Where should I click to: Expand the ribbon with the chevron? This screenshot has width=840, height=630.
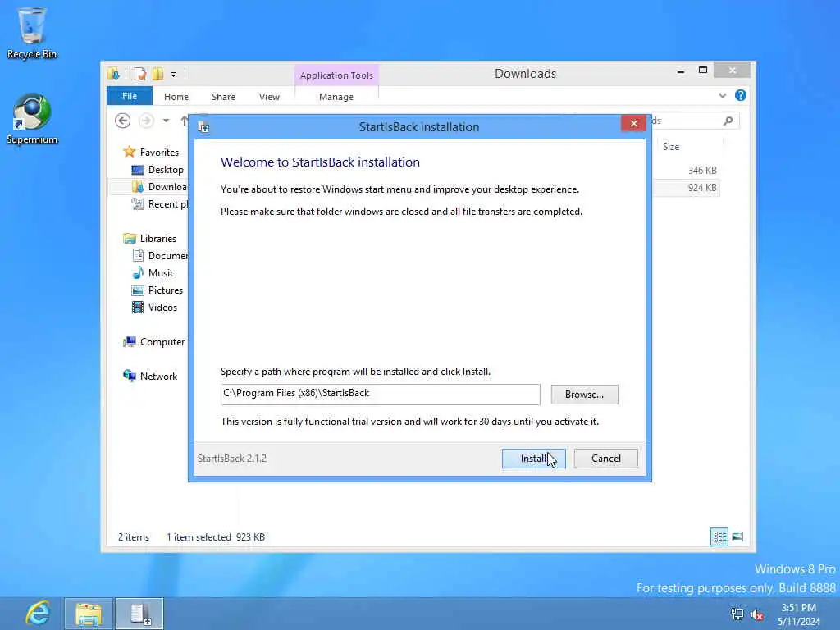tap(722, 95)
